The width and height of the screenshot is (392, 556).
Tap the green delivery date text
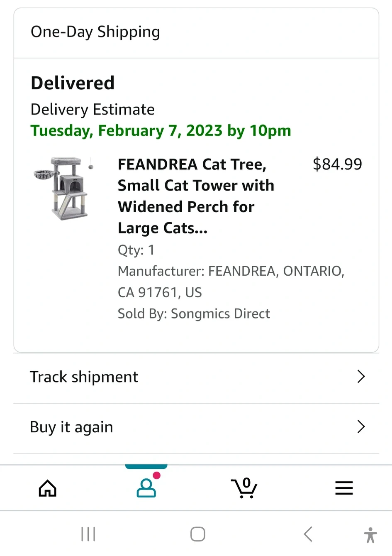(161, 131)
